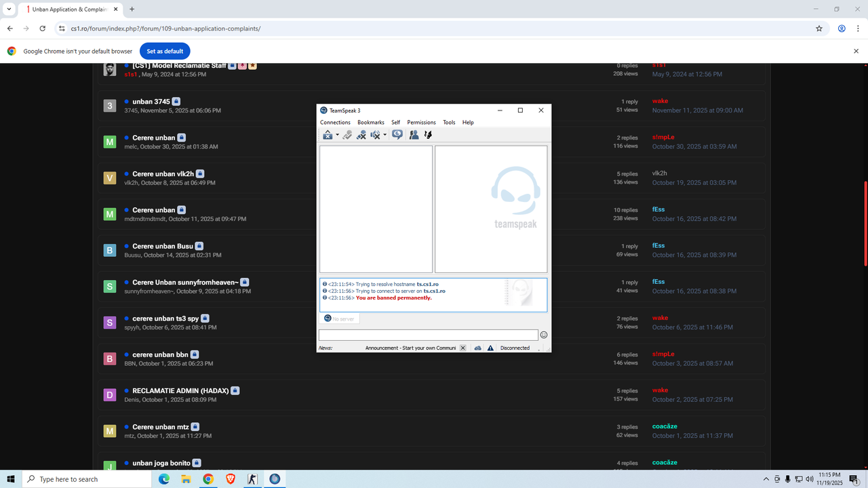
Task: Open the 'Cerere unban Busu' thread
Action: (163, 246)
